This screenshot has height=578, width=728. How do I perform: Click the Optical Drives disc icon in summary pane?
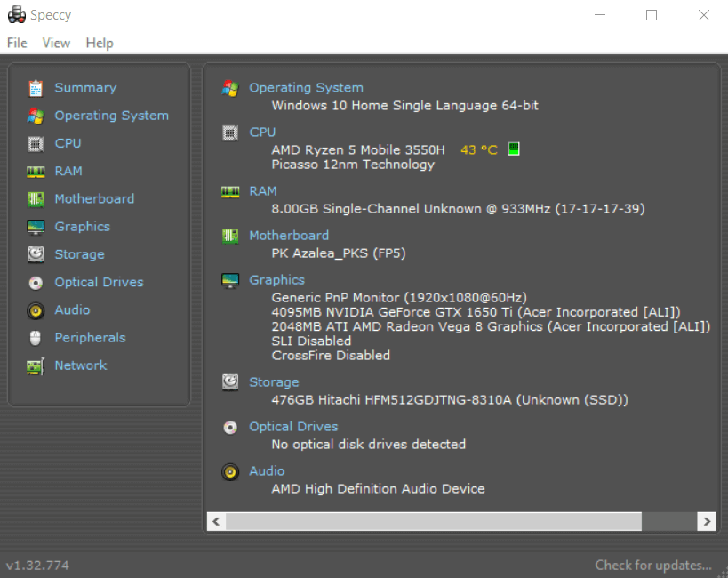click(x=230, y=427)
